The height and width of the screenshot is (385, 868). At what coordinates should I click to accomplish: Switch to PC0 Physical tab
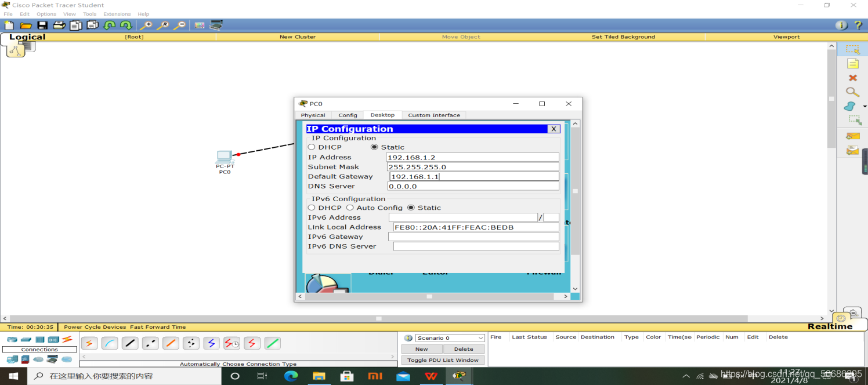313,115
